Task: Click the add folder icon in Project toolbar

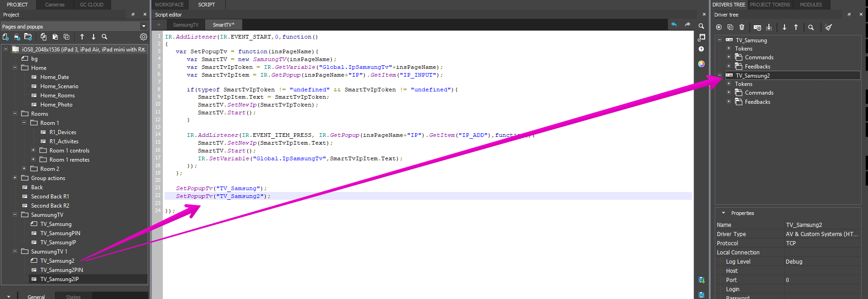Action: coord(28,37)
